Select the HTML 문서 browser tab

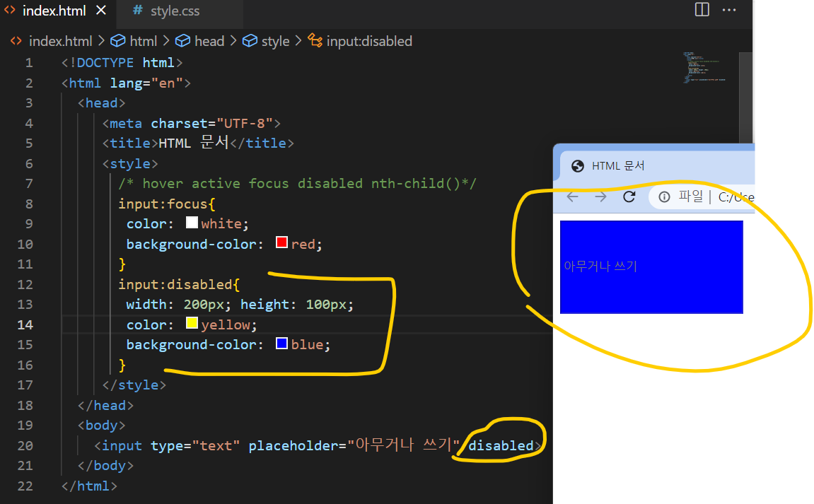click(x=658, y=165)
